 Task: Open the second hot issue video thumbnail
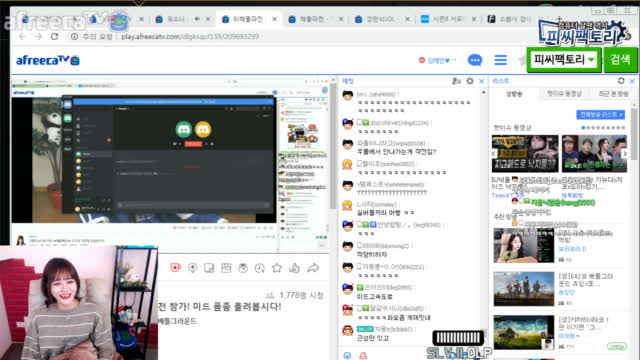tap(594, 154)
